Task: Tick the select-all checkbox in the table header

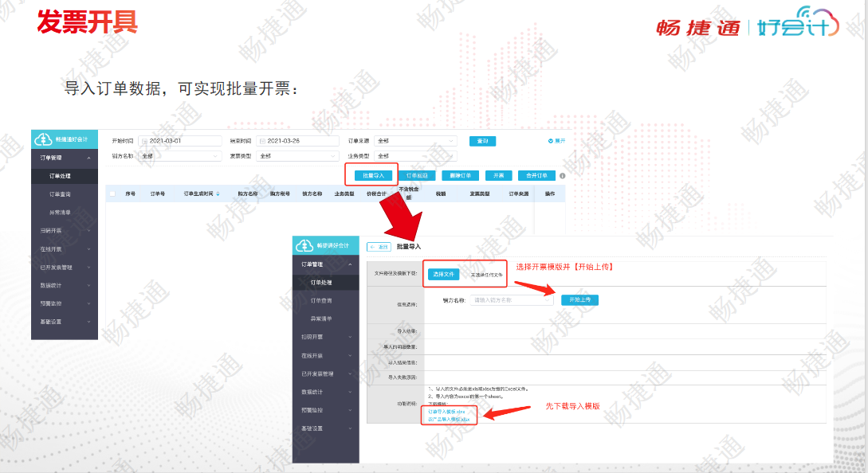Action: [x=112, y=193]
